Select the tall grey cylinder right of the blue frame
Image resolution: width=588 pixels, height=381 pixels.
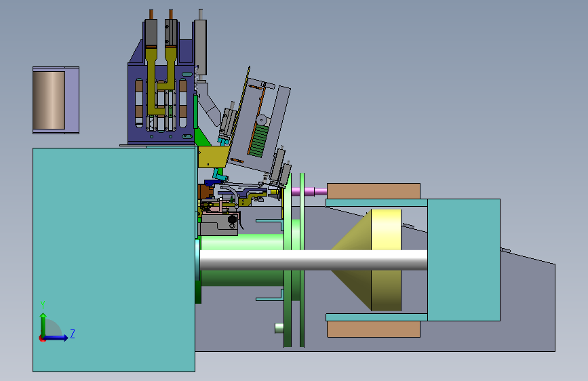(201, 47)
